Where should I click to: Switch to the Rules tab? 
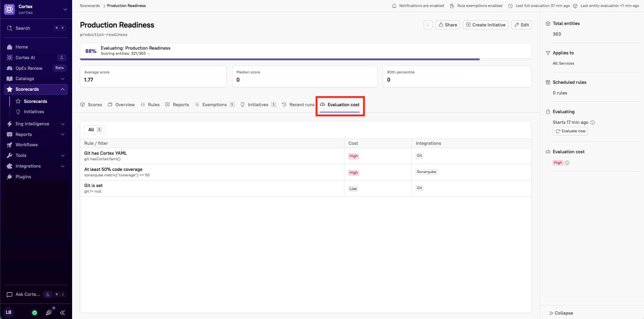click(150, 105)
